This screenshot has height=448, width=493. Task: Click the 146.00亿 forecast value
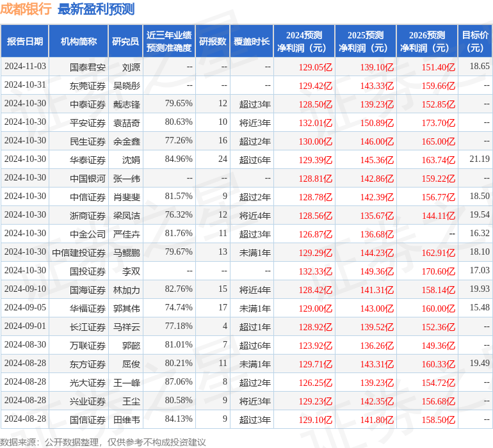point(376,141)
